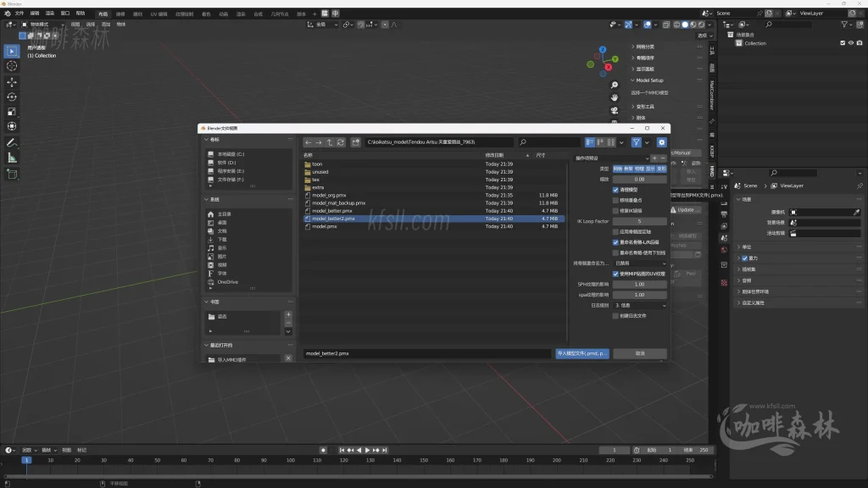Image resolution: width=868 pixels, height=488 pixels.
Task: Expand the 骨骼顺序 panel in the sidebar
Action: pyautogui.click(x=643, y=58)
